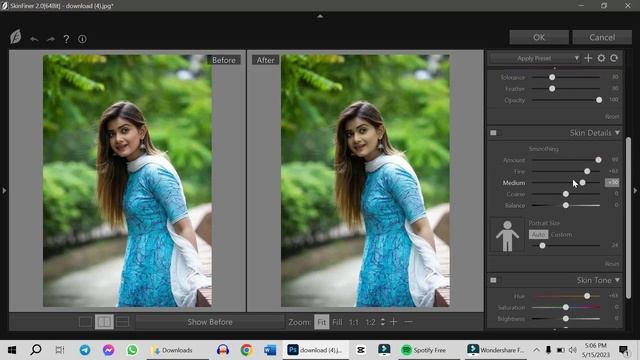Set zoom to 1:2
The height and width of the screenshot is (360, 640).
pyautogui.click(x=370, y=322)
